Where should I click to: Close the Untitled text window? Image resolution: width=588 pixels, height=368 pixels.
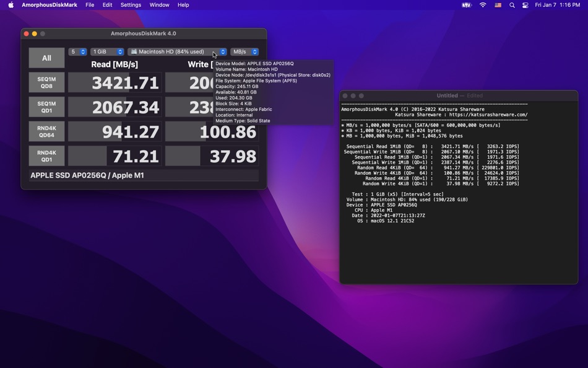click(345, 96)
